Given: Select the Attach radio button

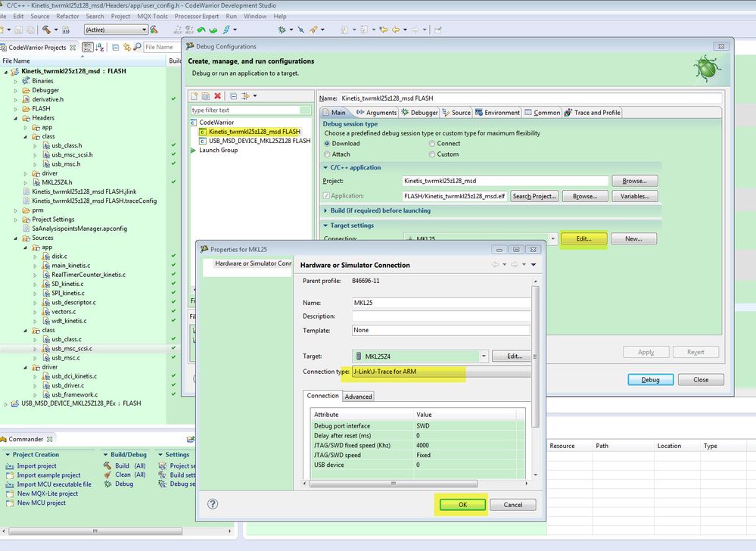Looking at the screenshot, I should [x=327, y=154].
